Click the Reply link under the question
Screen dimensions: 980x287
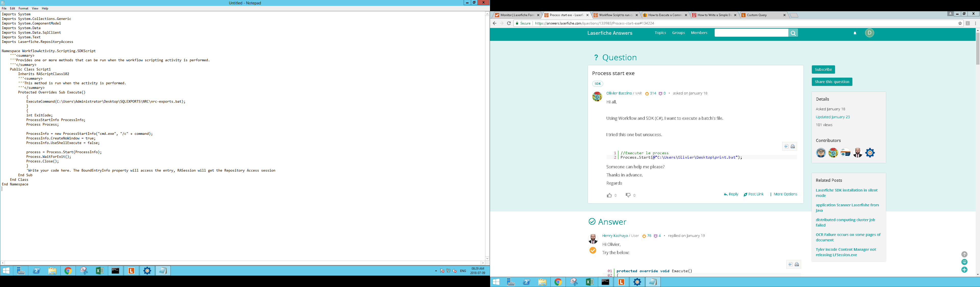pyautogui.click(x=731, y=194)
